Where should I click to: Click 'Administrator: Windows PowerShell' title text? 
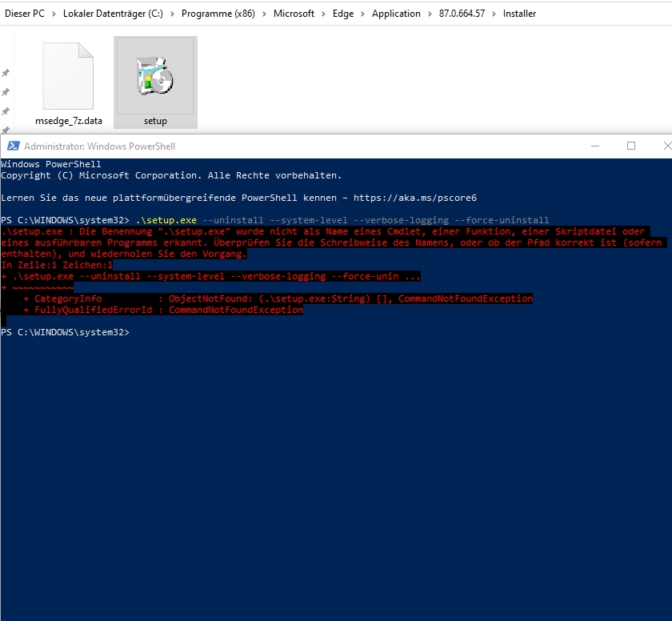(x=99, y=146)
